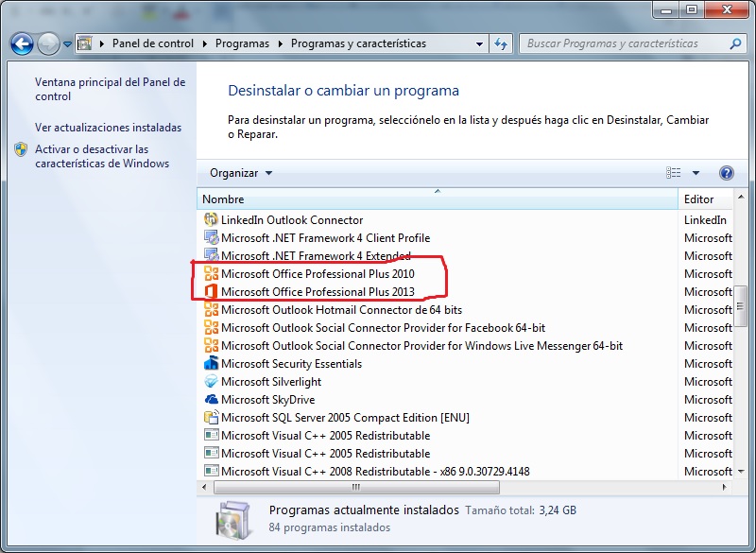Click the vertical scrollbar down arrow

[741, 471]
